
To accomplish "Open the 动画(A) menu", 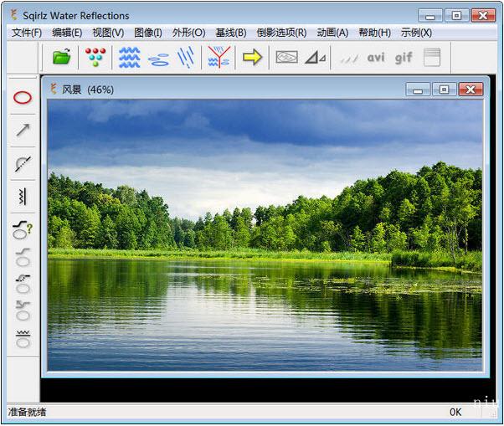I will (x=332, y=33).
